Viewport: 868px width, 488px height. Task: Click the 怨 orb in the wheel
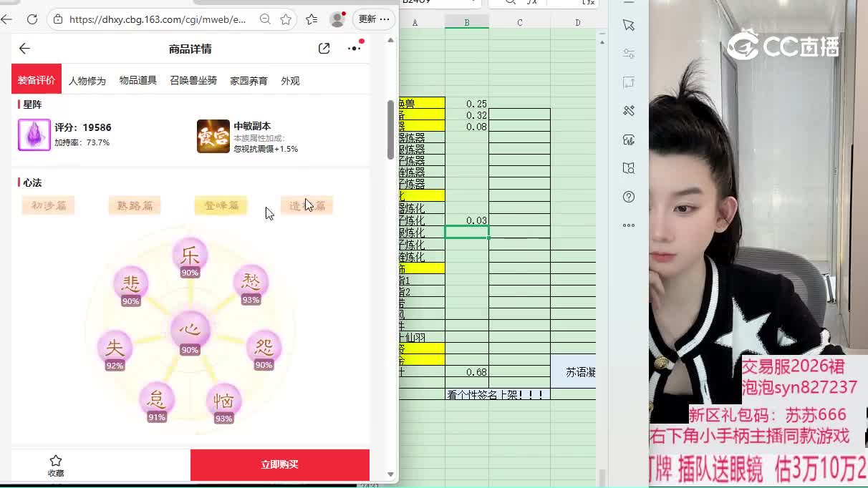pyautogui.click(x=264, y=349)
